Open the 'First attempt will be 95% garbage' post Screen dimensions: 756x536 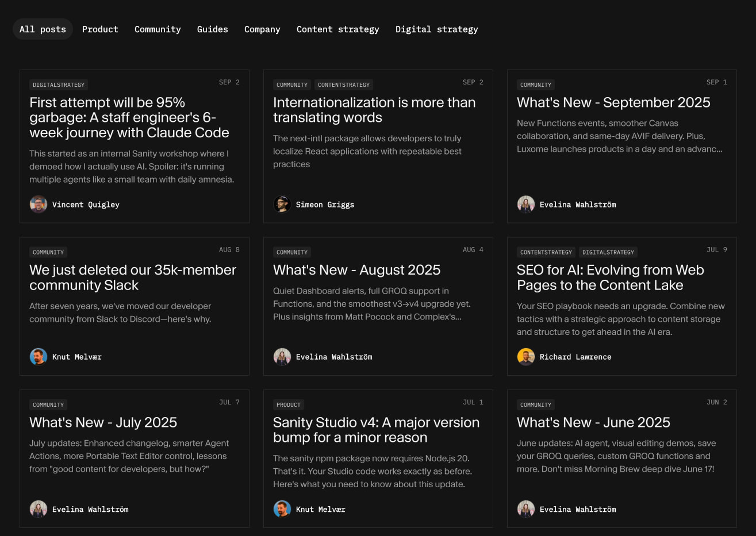[x=129, y=118]
